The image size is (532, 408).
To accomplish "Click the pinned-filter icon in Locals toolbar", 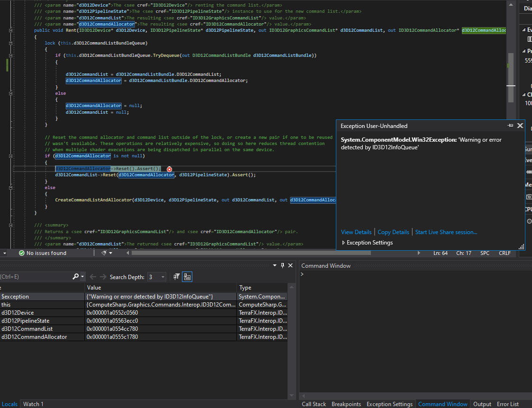I will click(x=176, y=277).
